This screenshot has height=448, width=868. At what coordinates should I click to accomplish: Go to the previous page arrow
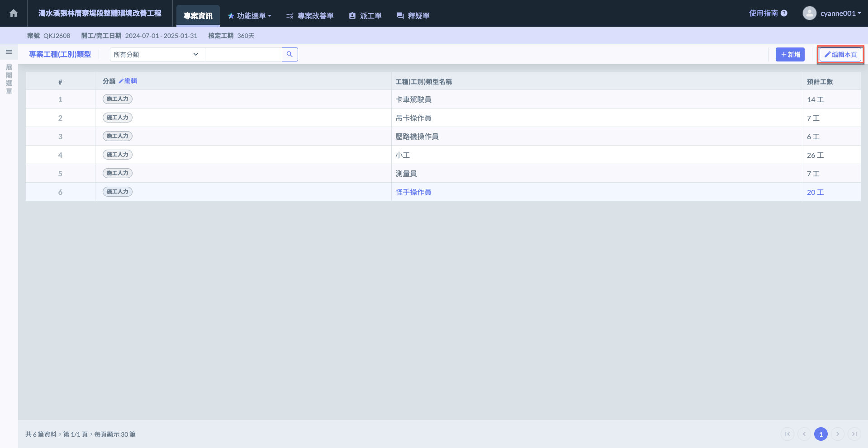pos(804,434)
